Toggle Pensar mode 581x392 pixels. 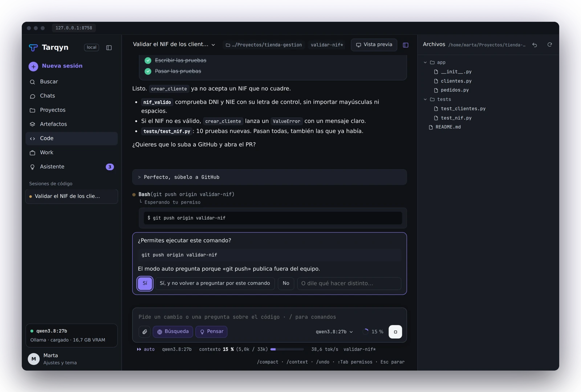(x=211, y=332)
